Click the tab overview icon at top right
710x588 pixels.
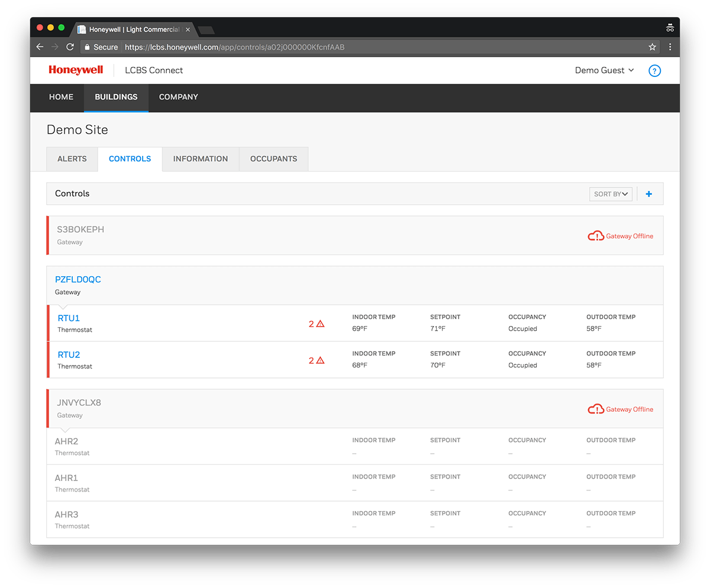coord(670,27)
